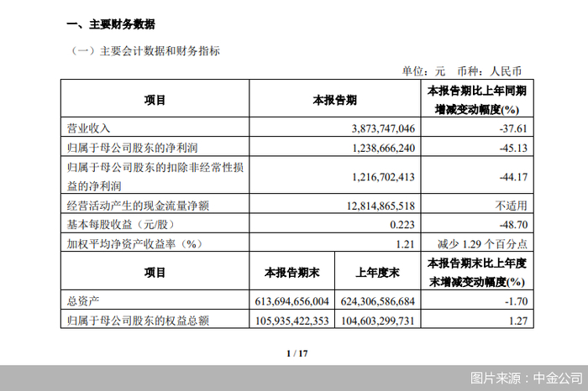Click the page number 1 / 17
Image resolution: width=588 pixels, height=391 pixels.
(297, 353)
